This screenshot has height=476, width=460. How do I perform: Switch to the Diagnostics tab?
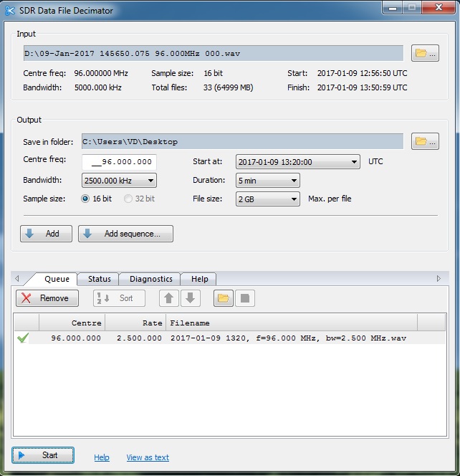click(150, 279)
